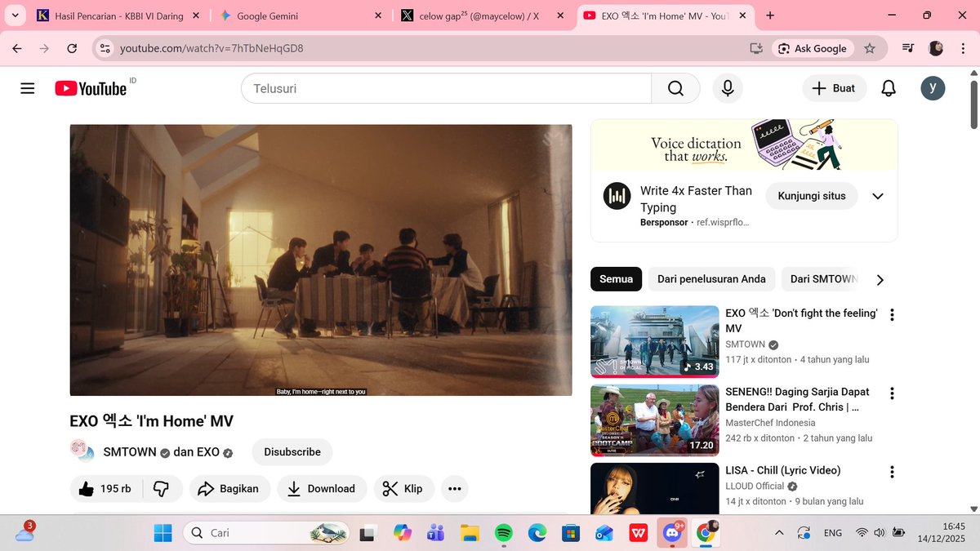Click the Bagikan share button
Image resolution: width=980 pixels, height=551 pixels.
pos(229,488)
